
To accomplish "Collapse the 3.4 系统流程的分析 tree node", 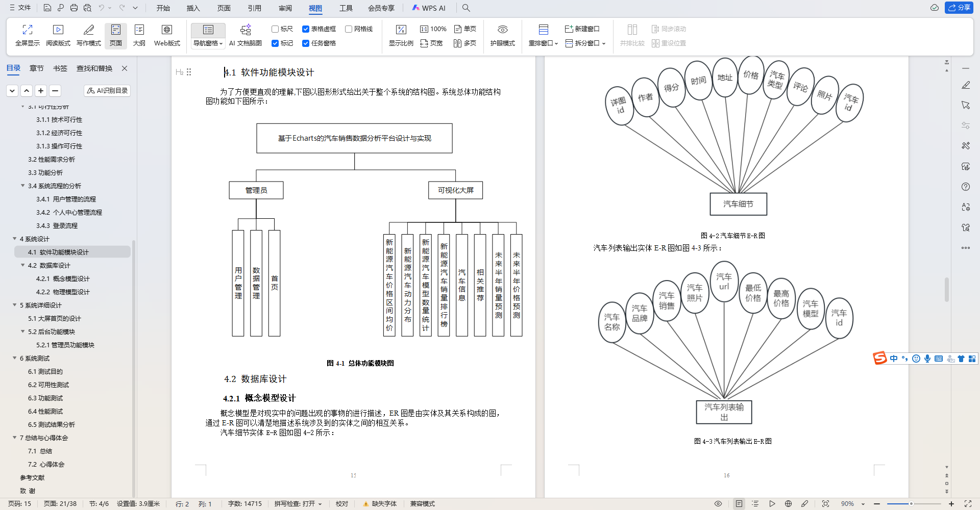I will point(22,186).
